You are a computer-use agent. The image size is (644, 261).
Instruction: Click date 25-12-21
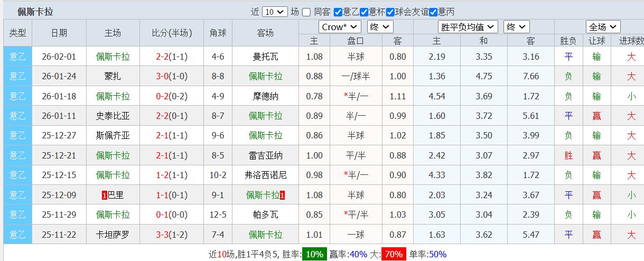tap(59, 155)
